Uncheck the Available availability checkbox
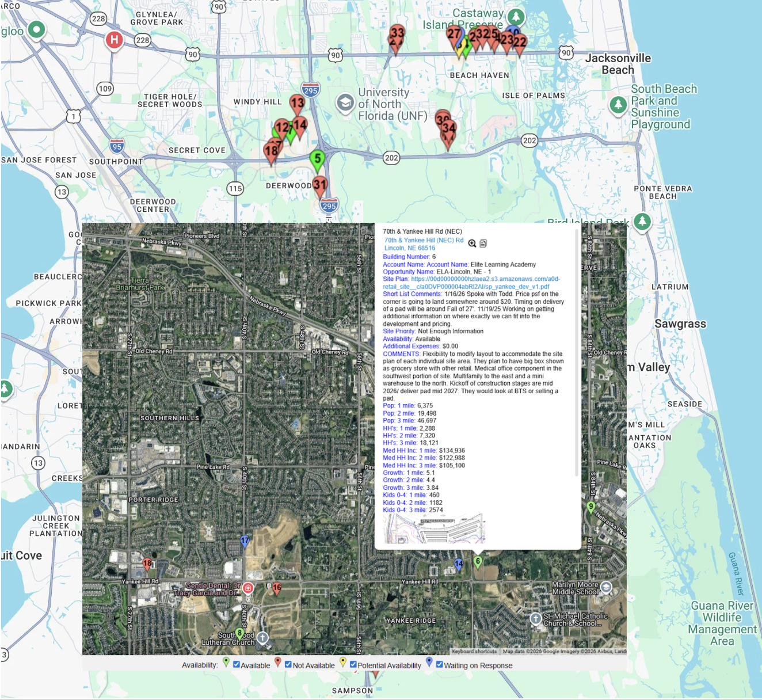 coord(236,665)
